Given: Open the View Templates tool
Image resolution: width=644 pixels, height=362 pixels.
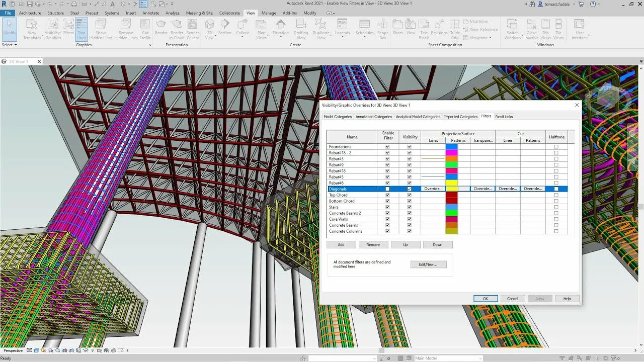Looking at the screenshot, I should click(32, 29).
